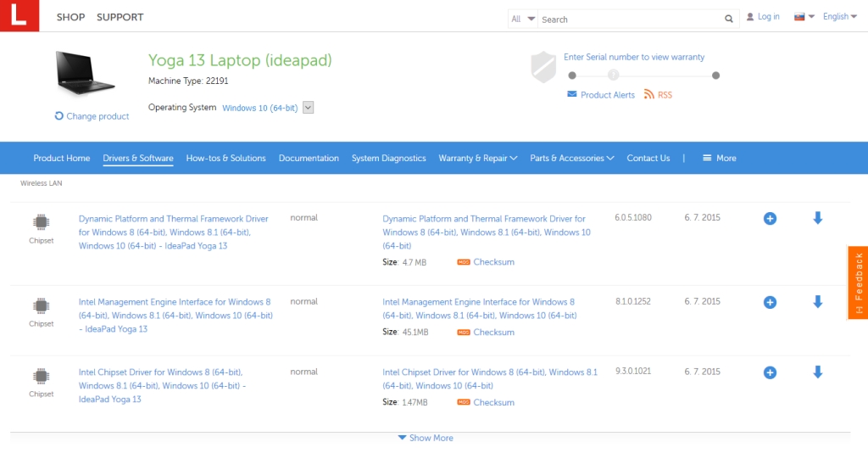
Task: Switch to the Drivers & Software tab
Action: point(138,158)
